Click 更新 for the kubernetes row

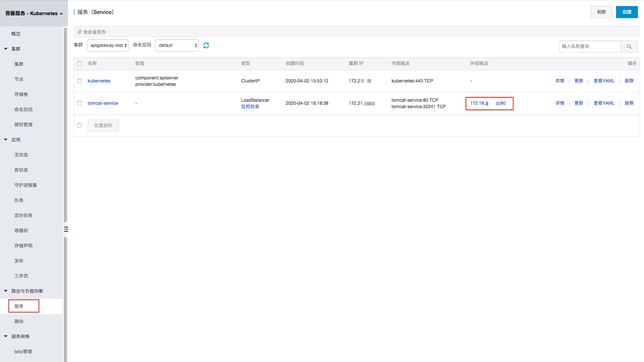pos(579,81)
